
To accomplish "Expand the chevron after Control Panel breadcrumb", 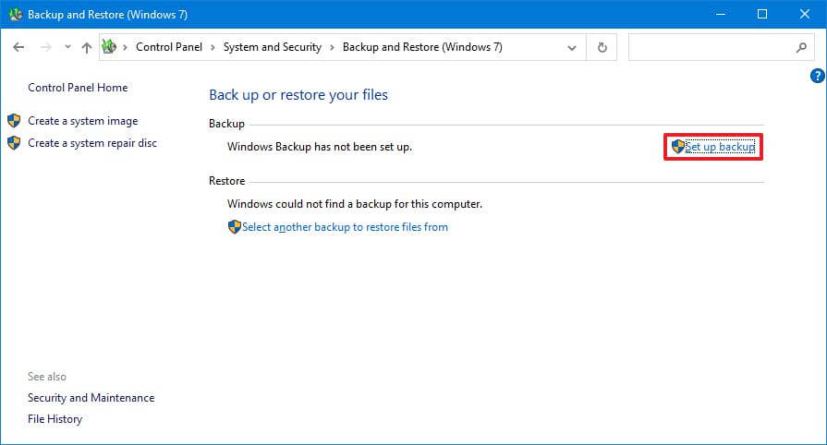I will tap(212, 47).
